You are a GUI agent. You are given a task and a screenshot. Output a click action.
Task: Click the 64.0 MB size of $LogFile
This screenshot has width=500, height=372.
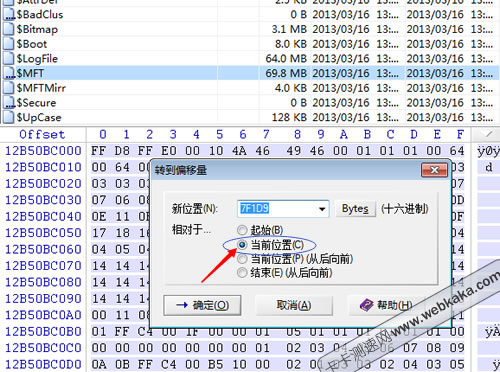[x=286, y=59]
